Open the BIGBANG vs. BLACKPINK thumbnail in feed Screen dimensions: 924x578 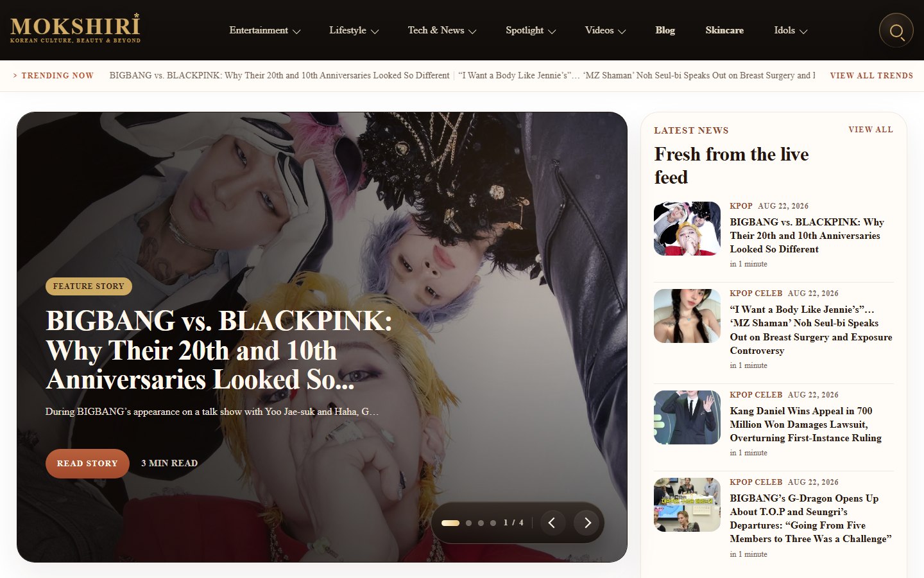(687, 229)
